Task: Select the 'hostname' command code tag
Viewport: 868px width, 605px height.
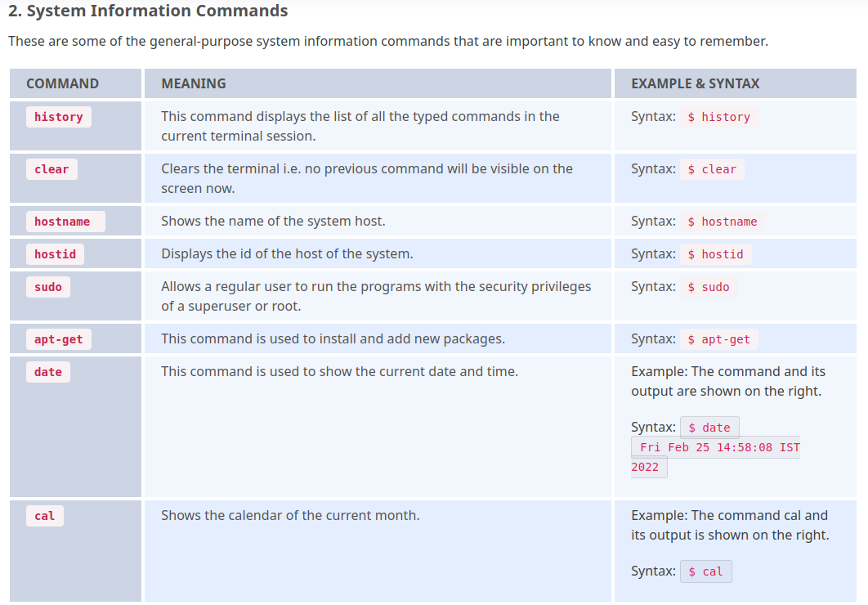Action: pos(65,222)
